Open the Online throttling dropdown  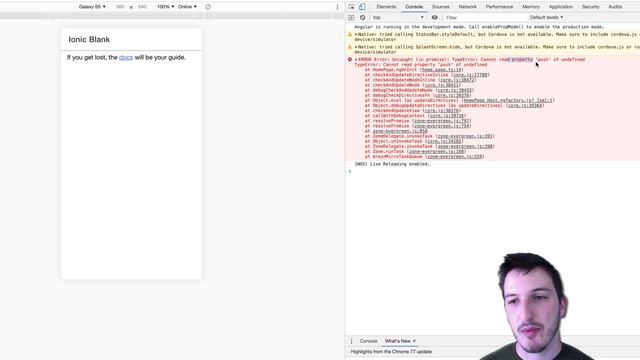(187, 7)
